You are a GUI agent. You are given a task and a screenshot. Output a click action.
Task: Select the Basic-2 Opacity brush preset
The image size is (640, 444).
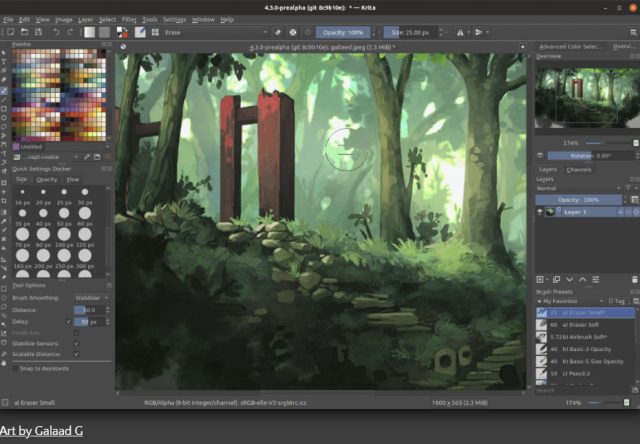point(586,349)
